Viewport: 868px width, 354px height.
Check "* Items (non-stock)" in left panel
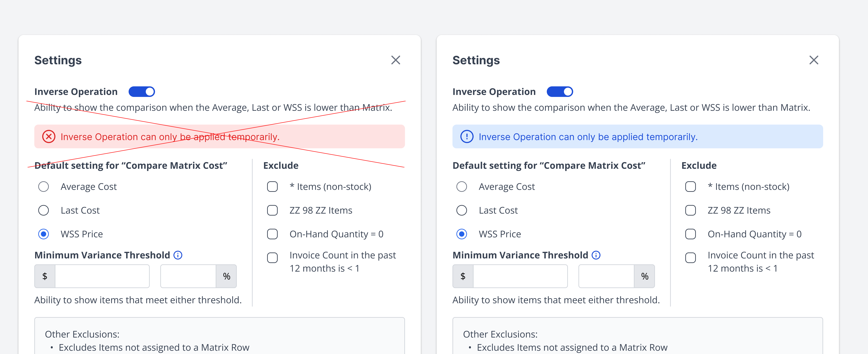click(272, 187)
